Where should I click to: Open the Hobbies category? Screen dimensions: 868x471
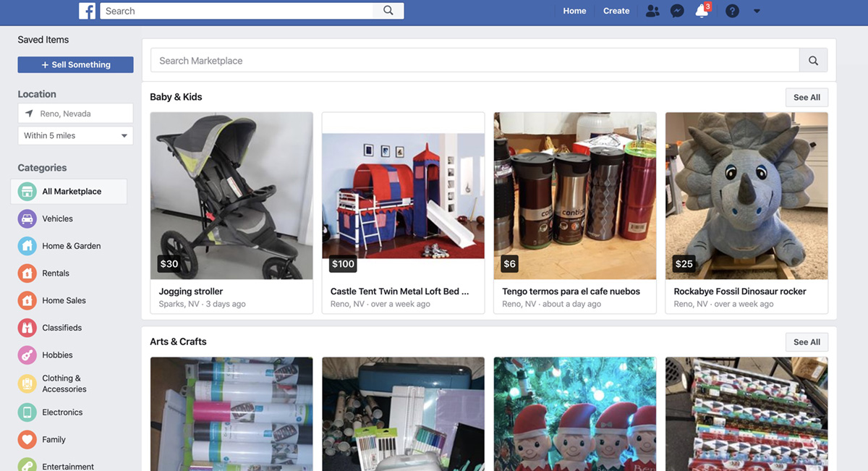(x=57, y=355)
